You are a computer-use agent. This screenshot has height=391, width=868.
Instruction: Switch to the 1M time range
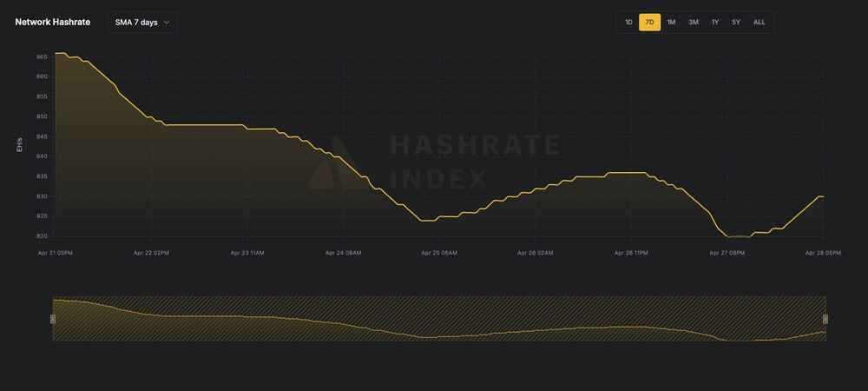pyautogui.click(x=671, y=22)
